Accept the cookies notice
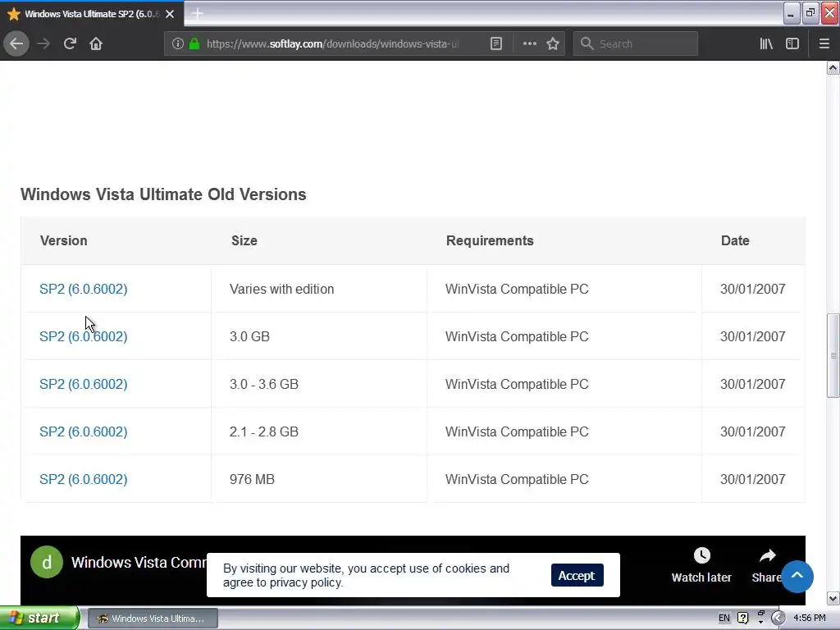This screenshot has width=840, height=630. tap(577, 575)
